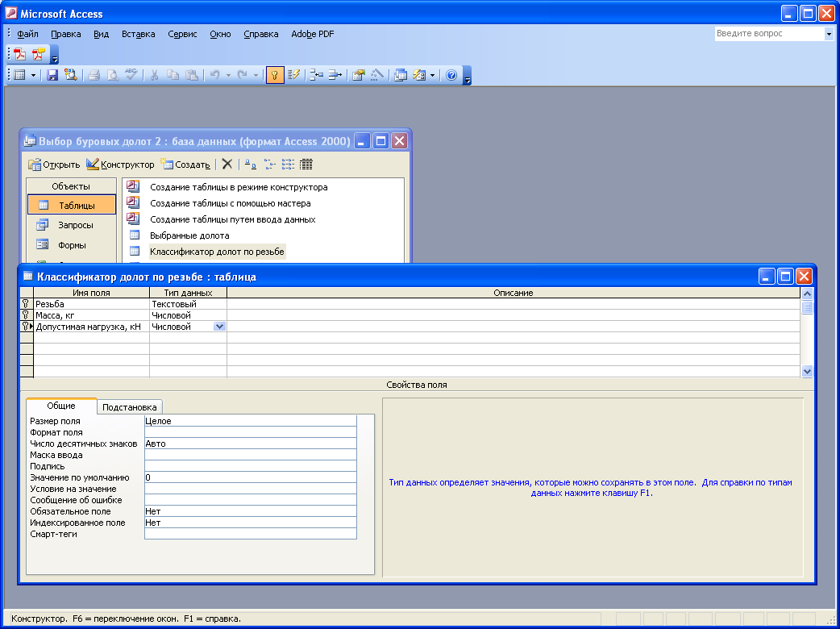Switch database window to Large Icons view
Viewport: 840px width, 629px height.
click(251, 164)
